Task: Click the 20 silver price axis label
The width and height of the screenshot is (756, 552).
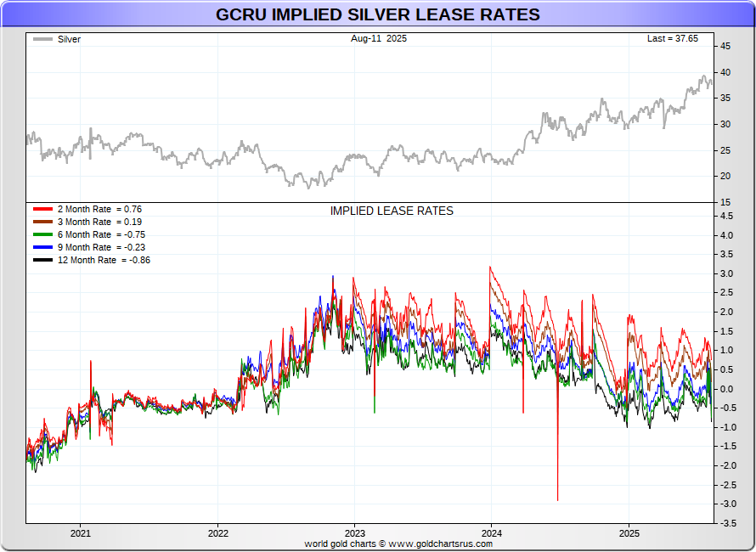Action: coord(725,176)
